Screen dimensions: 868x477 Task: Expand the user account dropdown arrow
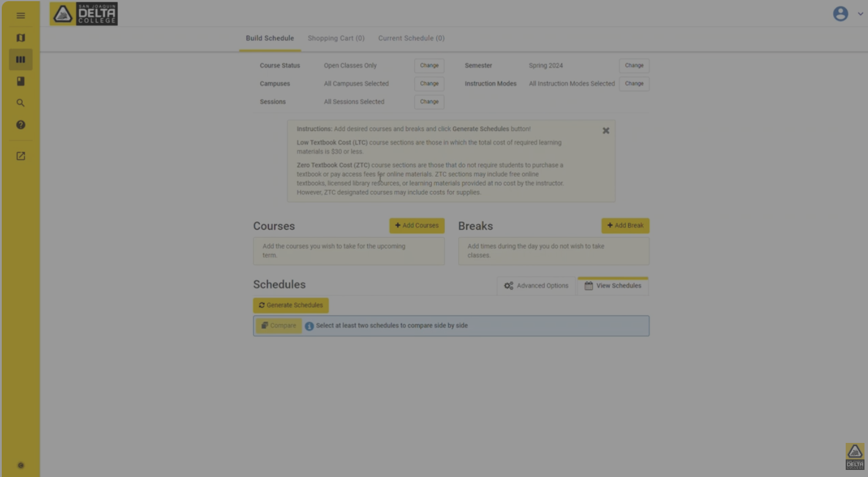[x=860, y=14]
